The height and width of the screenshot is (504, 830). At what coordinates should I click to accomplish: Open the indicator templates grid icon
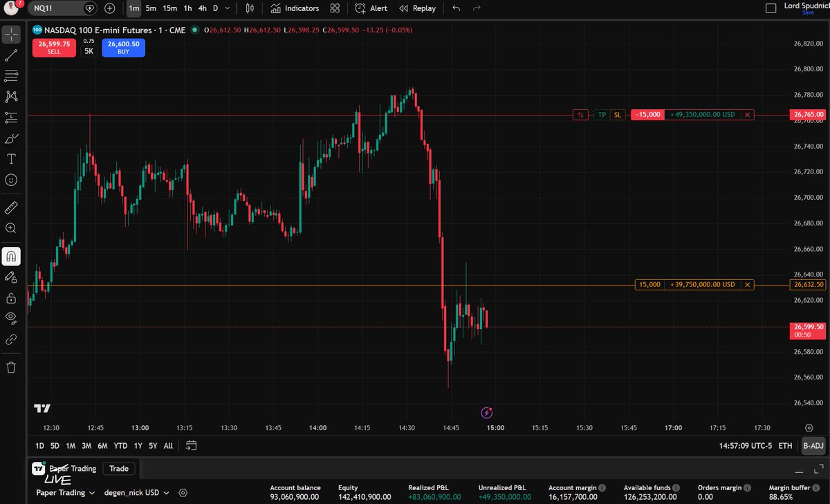coord(335,8)
